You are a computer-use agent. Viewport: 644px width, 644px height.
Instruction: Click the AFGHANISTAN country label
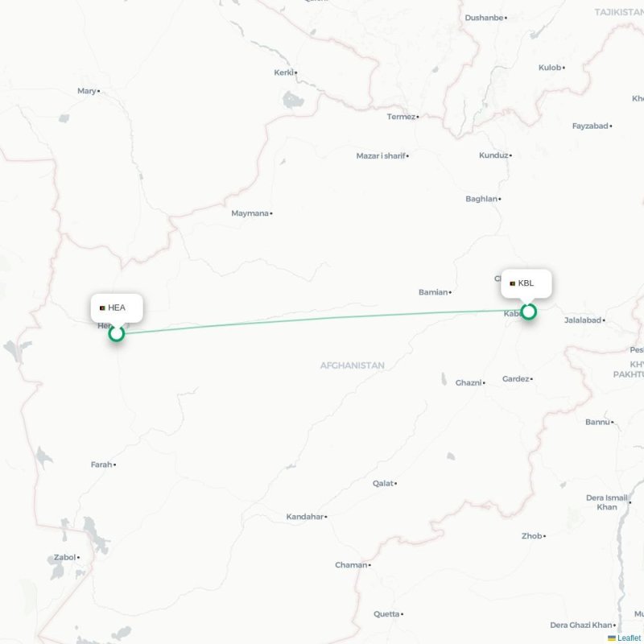click(353, 365)
